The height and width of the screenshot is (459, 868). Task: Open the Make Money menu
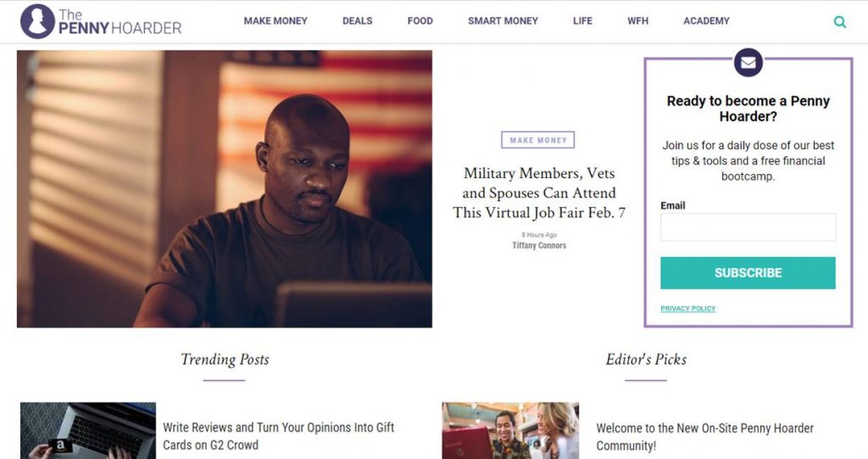(x=275, y=21)
